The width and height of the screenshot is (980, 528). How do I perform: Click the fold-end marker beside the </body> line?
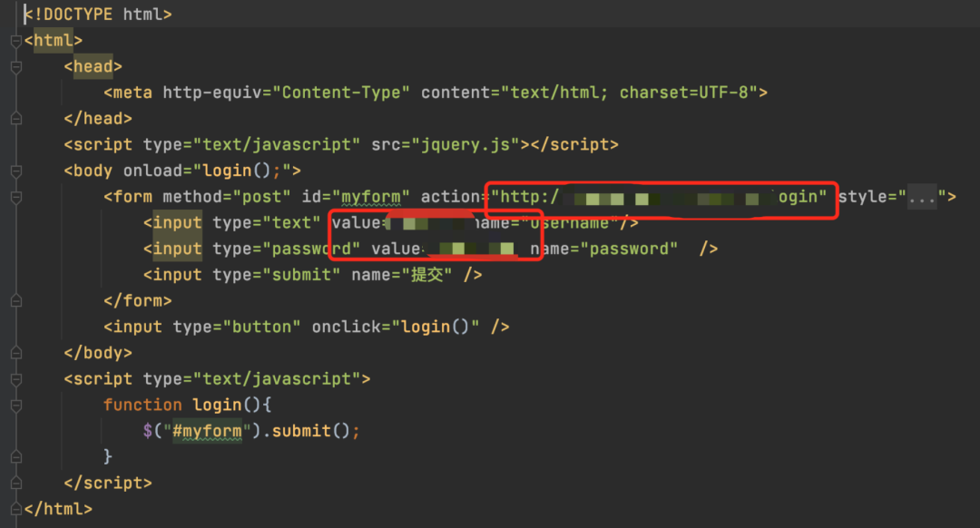[16, 353]
